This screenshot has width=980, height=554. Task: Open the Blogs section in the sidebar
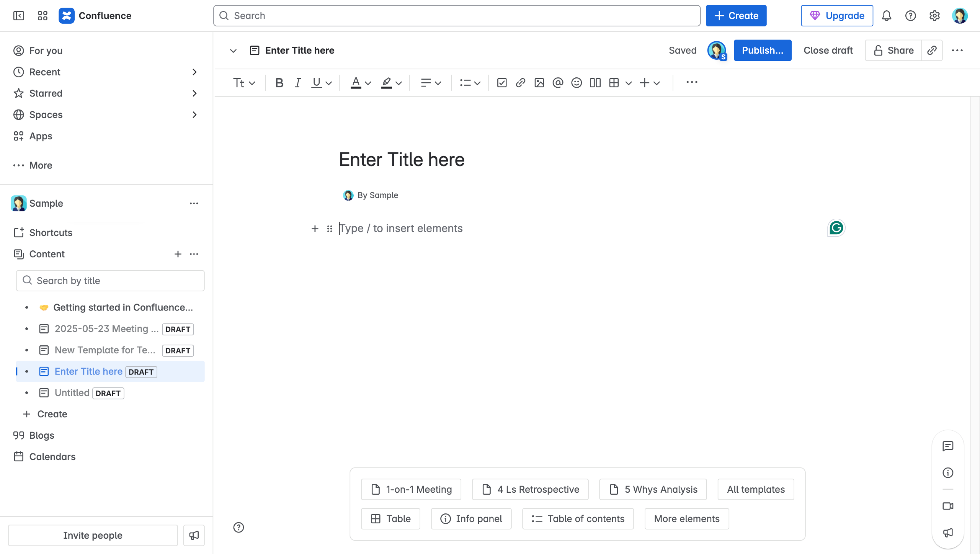point(41,435)
